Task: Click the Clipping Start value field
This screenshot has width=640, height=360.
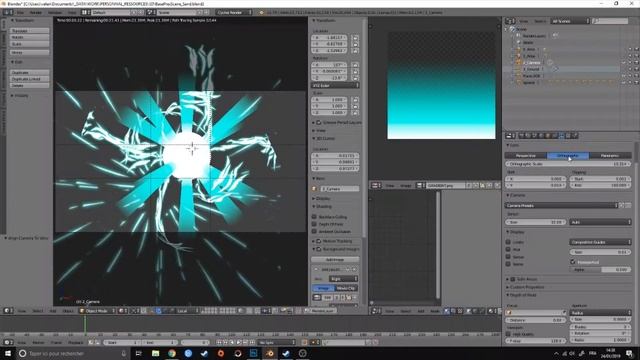Action: click(600, 179)
